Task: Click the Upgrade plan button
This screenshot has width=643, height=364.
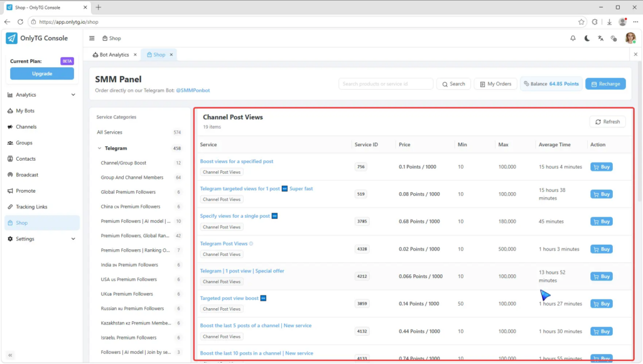Action: [x=42, y=73]
